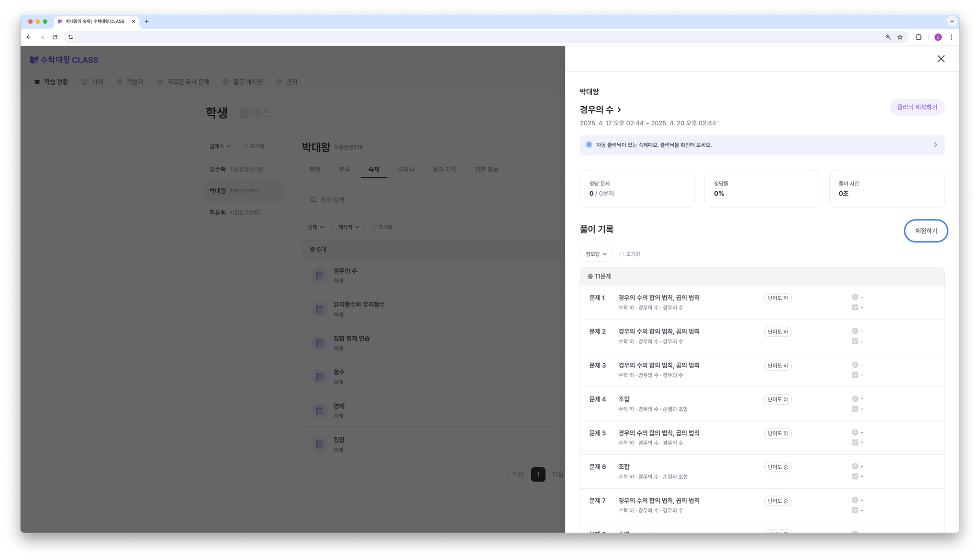Screen dimensions: 980x560
Task: Switch to the 클래스 heading tab
Action: (255, 112)
